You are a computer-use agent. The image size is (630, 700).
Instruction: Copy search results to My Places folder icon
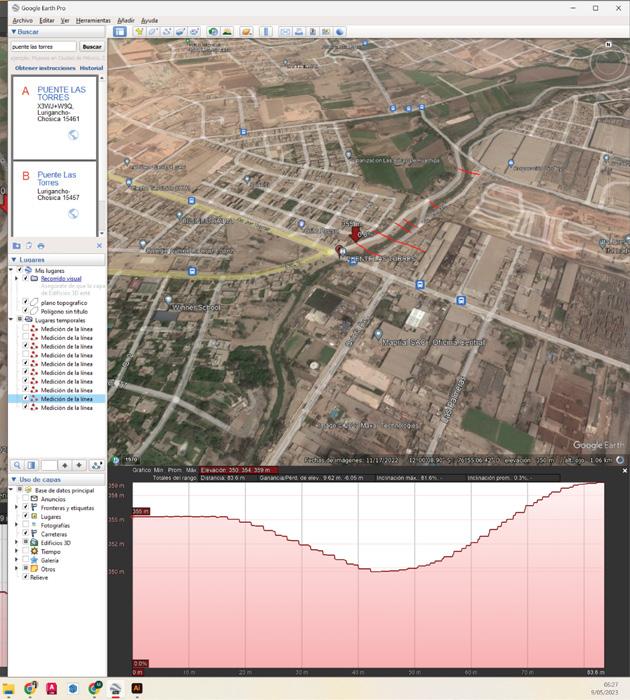pos(17,246)
